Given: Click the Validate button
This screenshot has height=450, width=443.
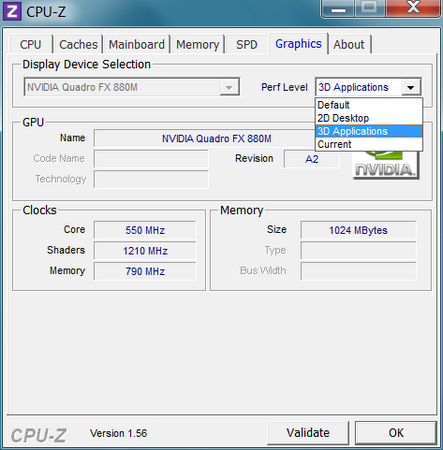Looking at the screenshot, I should click(x=308, y=433).
